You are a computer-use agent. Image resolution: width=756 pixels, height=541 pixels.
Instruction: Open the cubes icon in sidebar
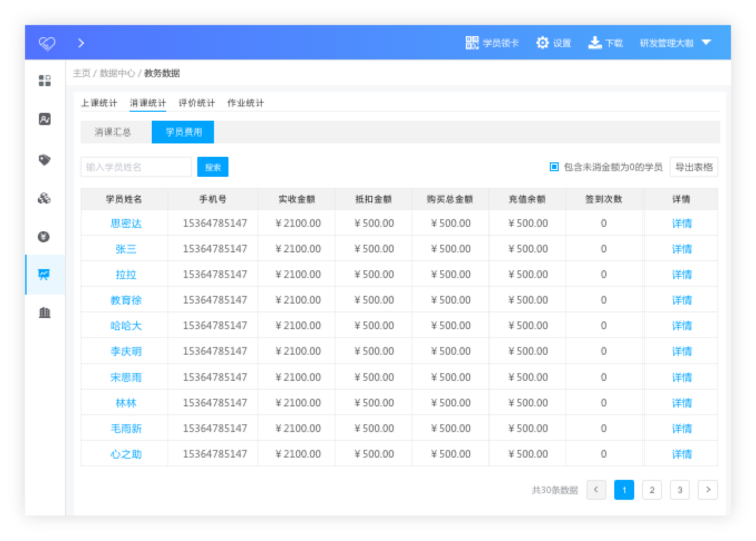coord(44,198)
